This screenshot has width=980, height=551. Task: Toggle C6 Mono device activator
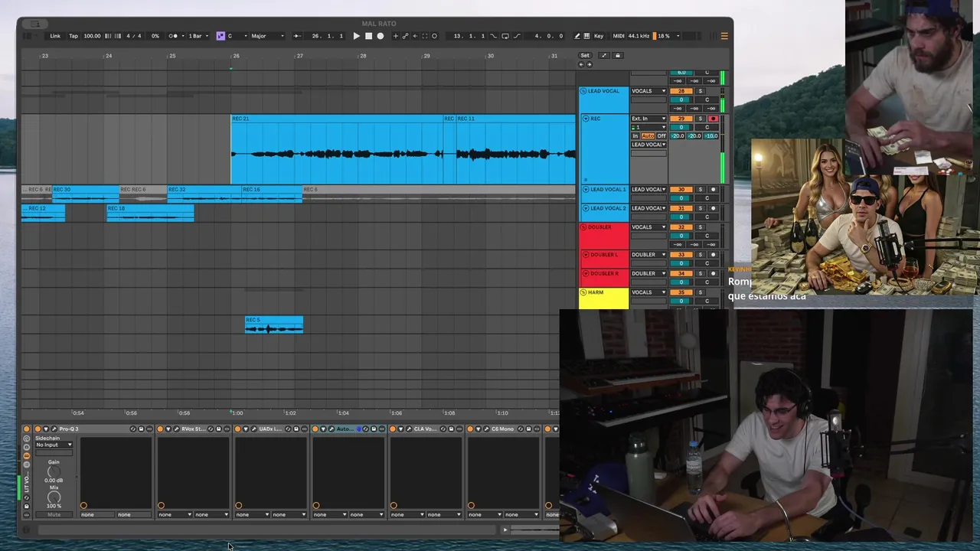470,429
